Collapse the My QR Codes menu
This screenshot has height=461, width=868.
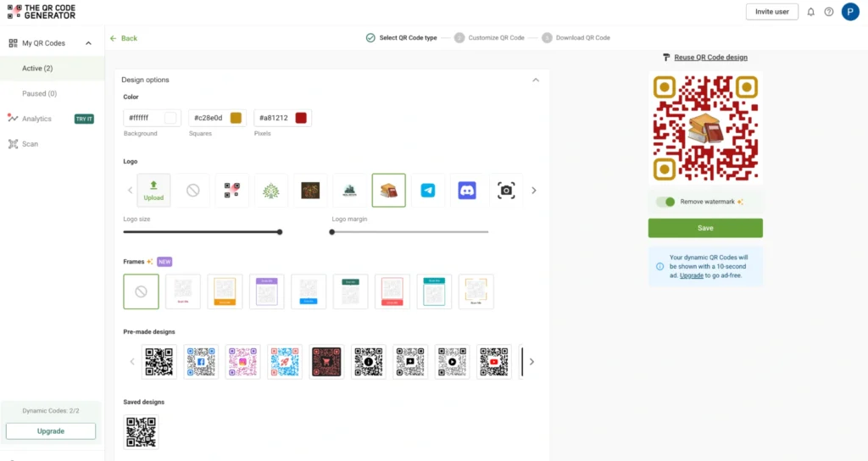tap(88, 43)
